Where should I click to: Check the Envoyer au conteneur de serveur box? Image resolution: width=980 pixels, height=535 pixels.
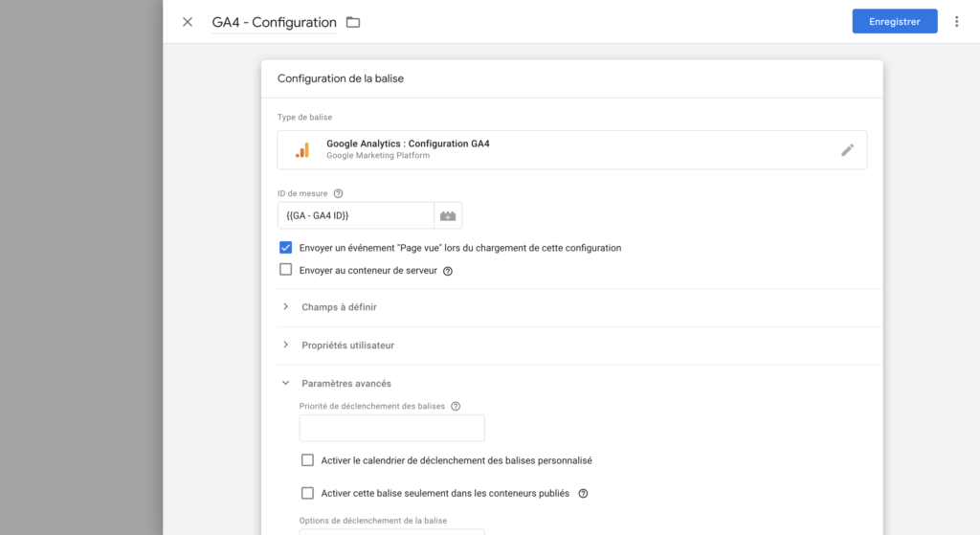(285, 270)
